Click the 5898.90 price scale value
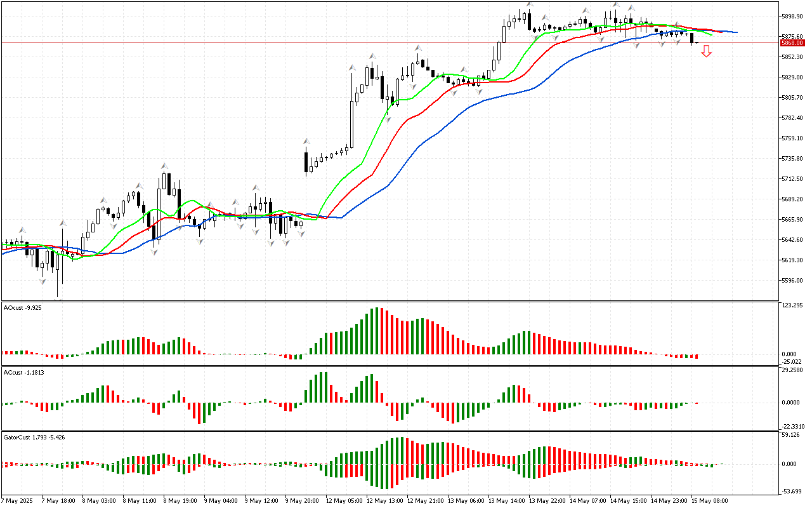Image resolution: width=812 pixels, height=508 pixels. pyautogui.click(x=793, y=16)
